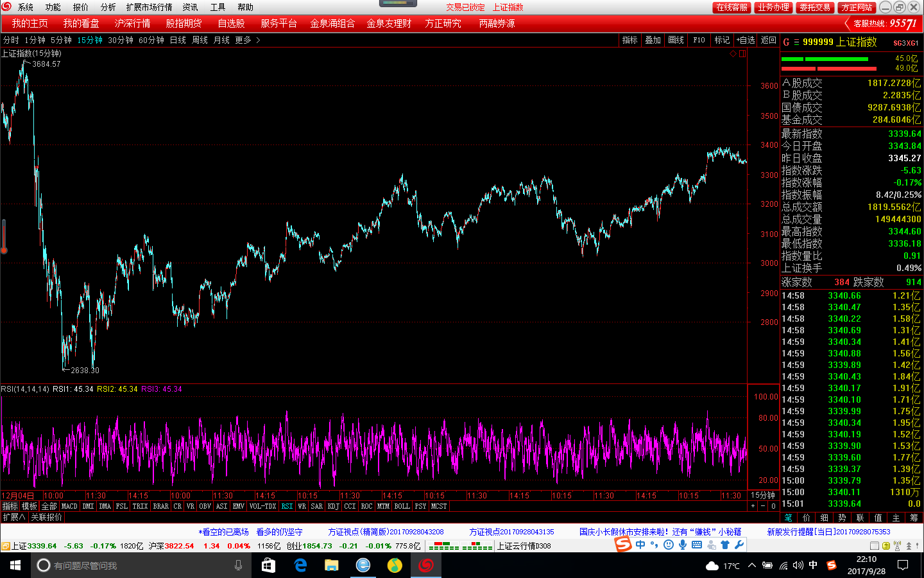Click the yellow square icon in status bar
The height and width of the screenshot is (578, 924).
pyautogui.click(x=886, y=546)
